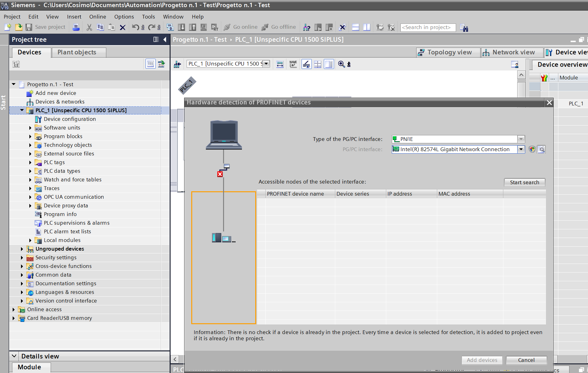Open the PLC_1 device selector dropdown
This screenshot has width=588, height=373.
266,64
